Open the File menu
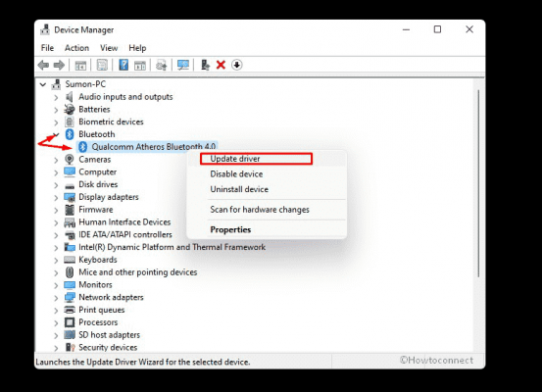 click(x=47, y=48)
